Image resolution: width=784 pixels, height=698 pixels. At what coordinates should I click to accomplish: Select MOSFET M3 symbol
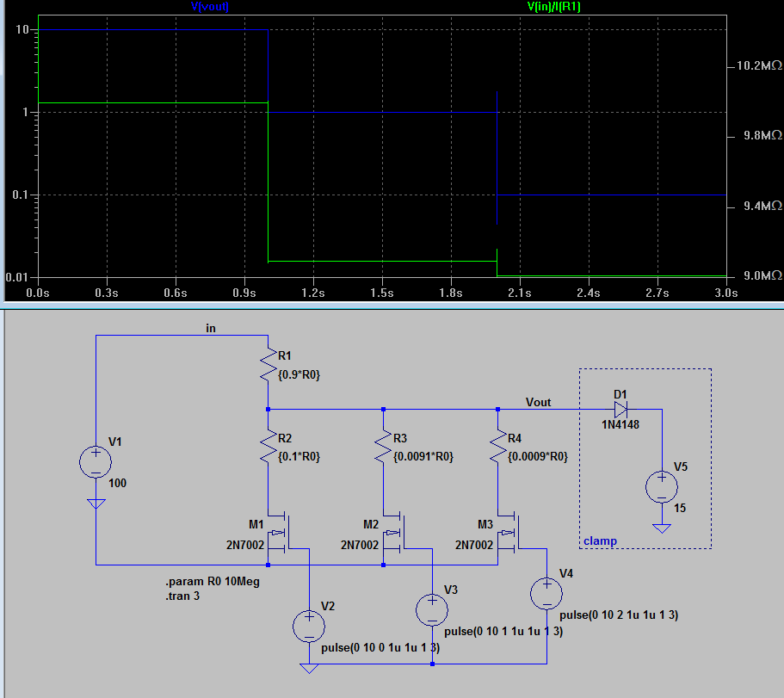pos(509,533)
